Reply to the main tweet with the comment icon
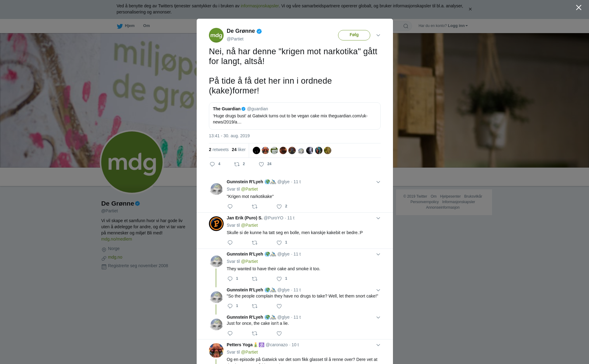 [x=212, y=164]
